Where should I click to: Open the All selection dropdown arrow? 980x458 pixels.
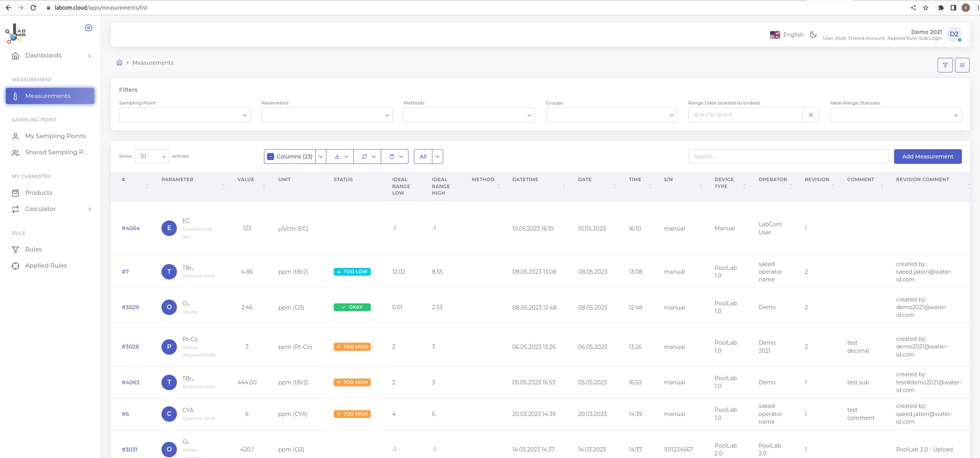pyautogui.click(x=437, y=157)
